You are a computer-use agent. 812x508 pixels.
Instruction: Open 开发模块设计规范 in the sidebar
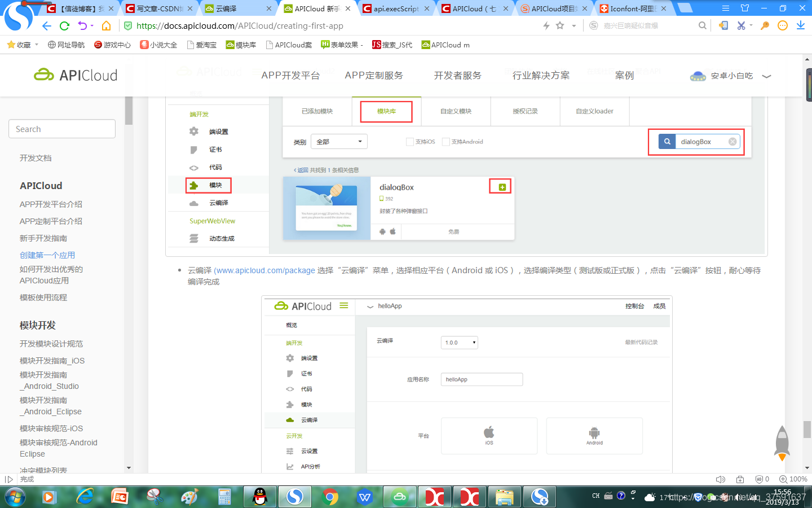tap(51, 344)
